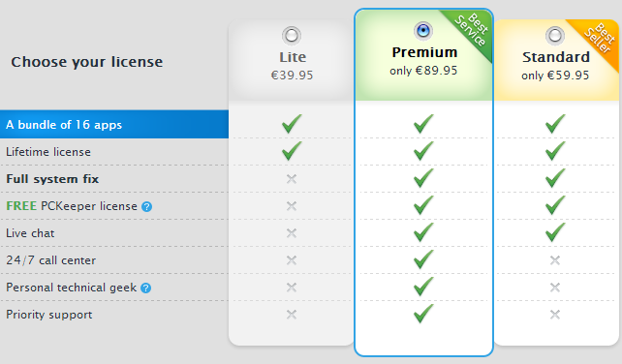Viewport: 622px width, 364px height.
Task: Click Premium checkmark for 24/7 call center
Action: pos(423,258)
